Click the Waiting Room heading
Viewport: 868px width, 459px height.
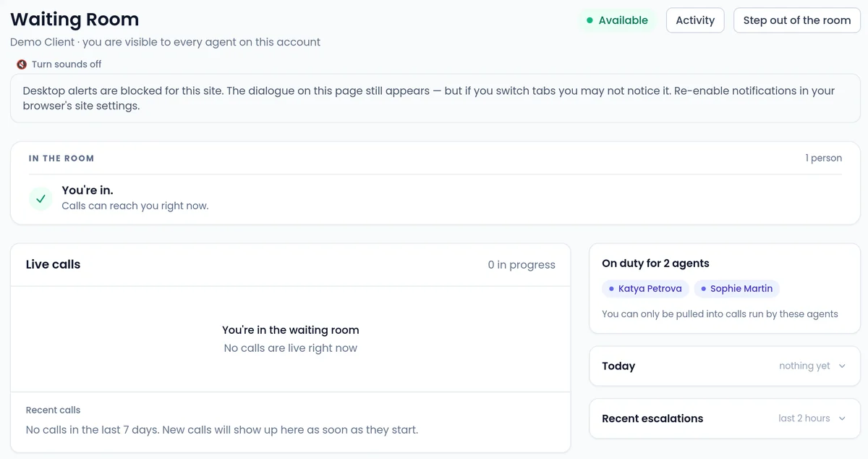(75, 20)
